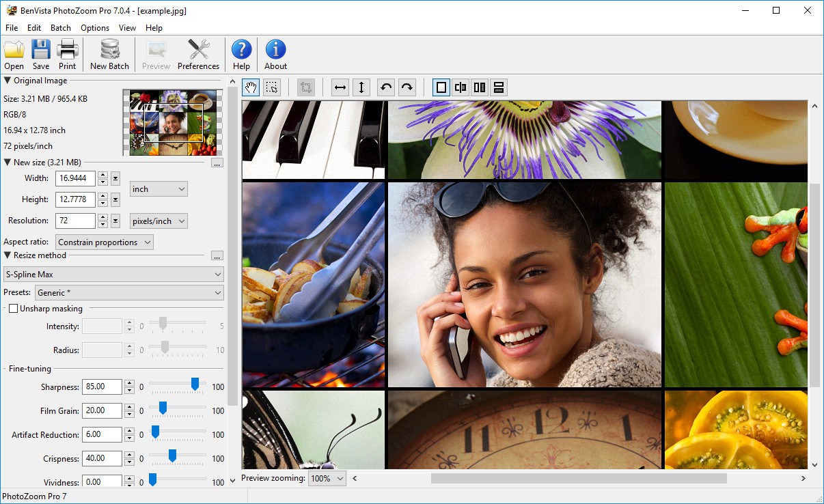Click the Sharpness slider handle
The height and width of the screenshot is (504, 824).
(195, 384)
